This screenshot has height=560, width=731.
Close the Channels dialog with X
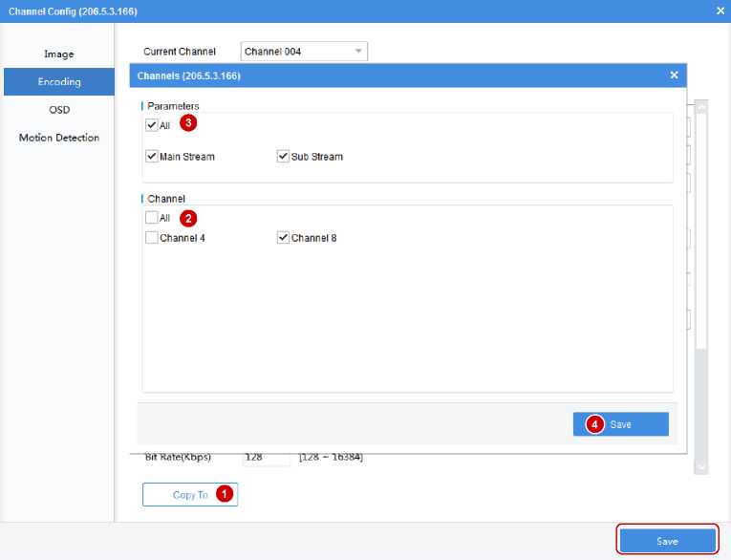674,75
